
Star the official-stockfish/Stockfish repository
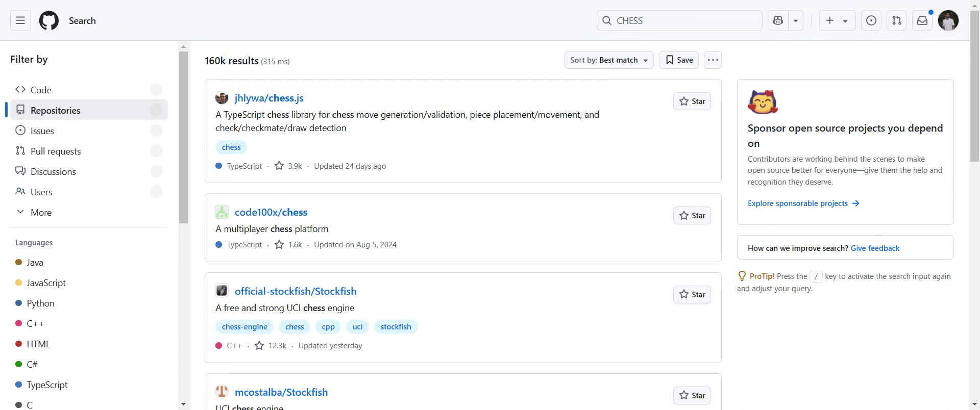[692, 295]
